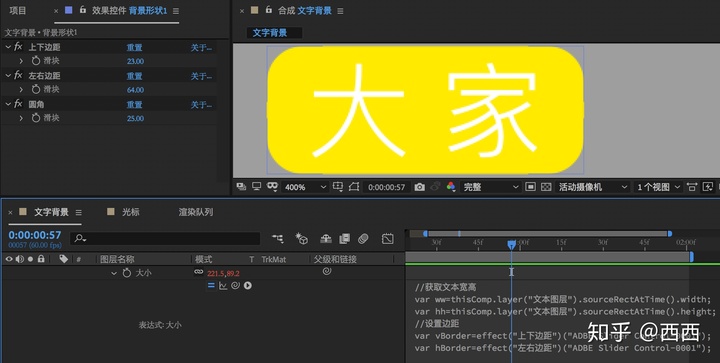Collapse the 上下边距 effect group
The width and height of the screenshot is (720, 363).
(8, 47)
